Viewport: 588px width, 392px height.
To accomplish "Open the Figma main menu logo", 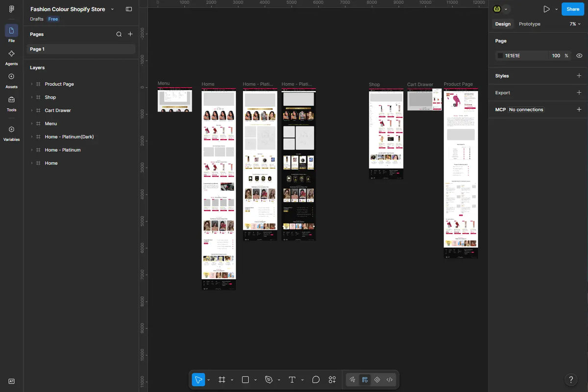I will [11, 9].
